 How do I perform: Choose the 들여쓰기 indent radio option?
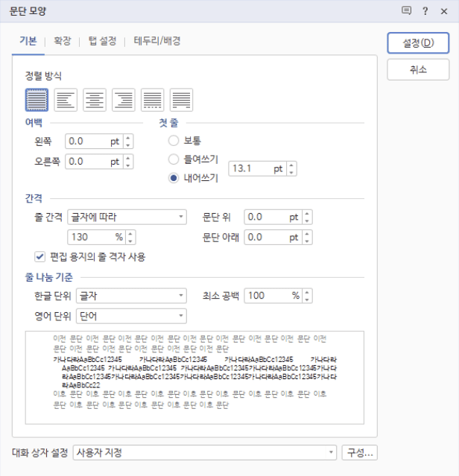coord(174,159)
